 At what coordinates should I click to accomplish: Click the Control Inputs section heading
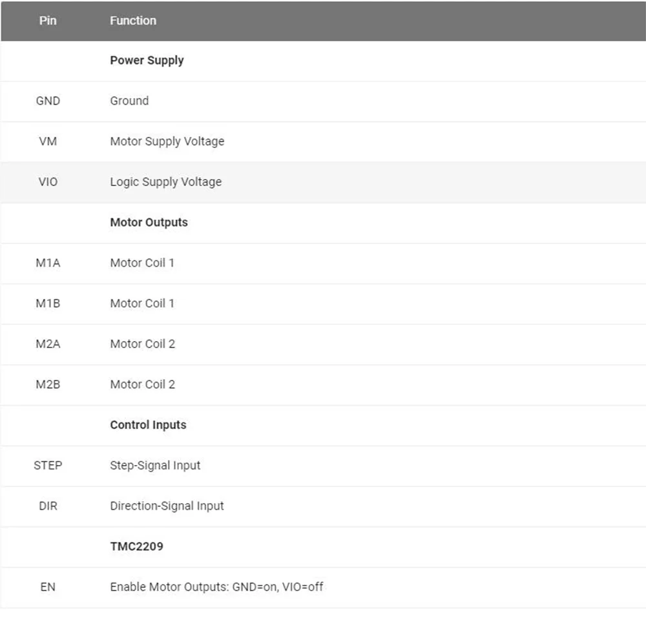[x=148, y=425]
